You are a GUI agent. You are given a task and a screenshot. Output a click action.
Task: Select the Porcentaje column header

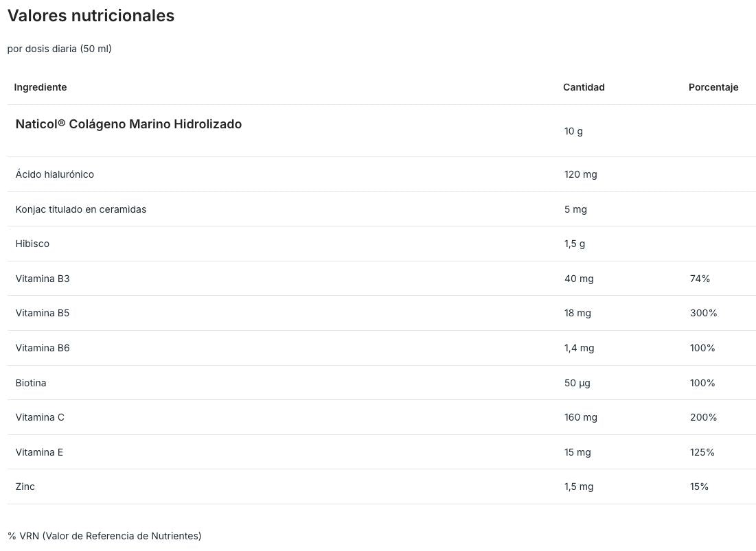[713, 87]
